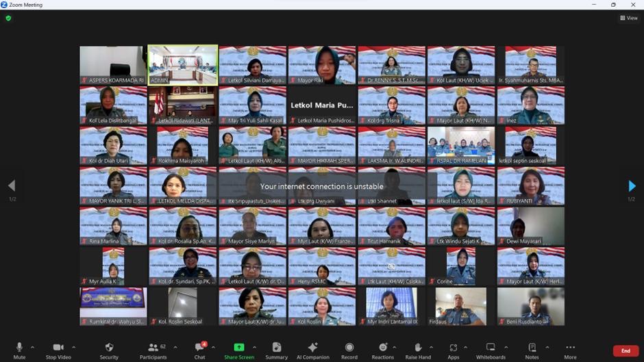This screenshot has width=644, height=362.
Task: Expand the Share Screen options arrow
Action: click(254, 347)
